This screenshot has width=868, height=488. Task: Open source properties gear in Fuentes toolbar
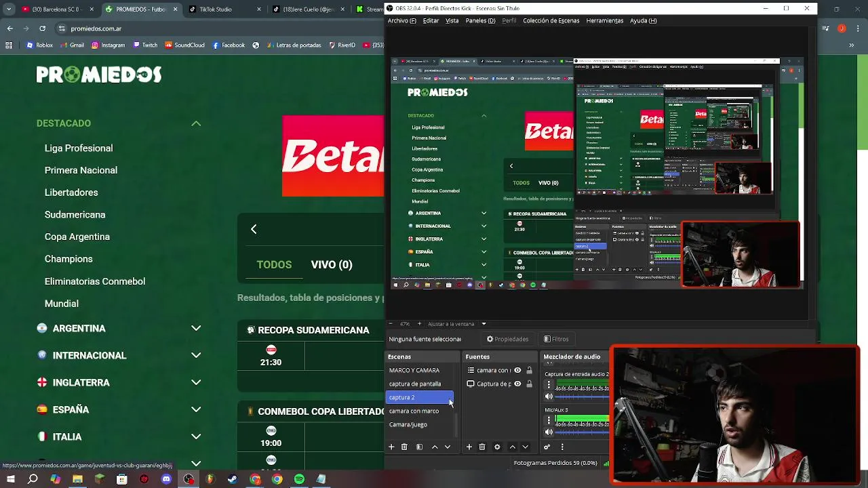497,447
